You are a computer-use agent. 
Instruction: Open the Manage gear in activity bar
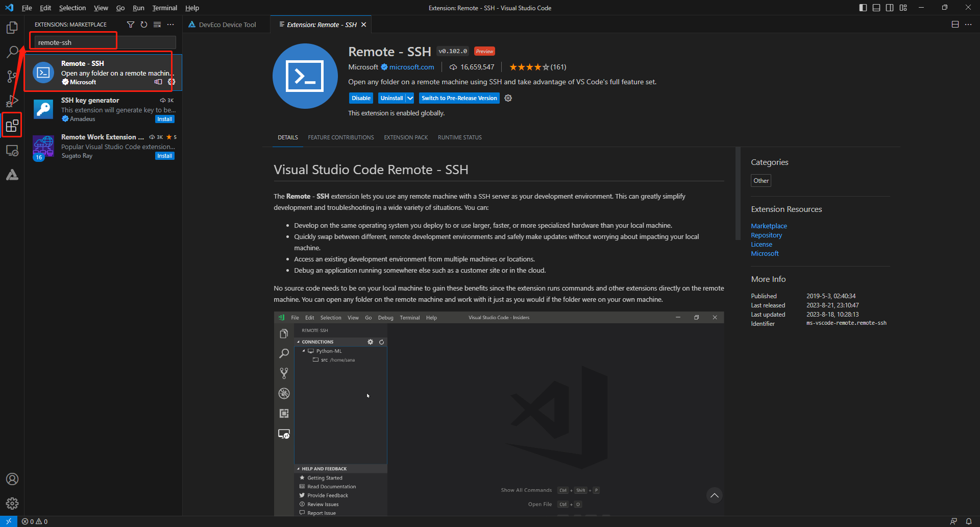click(12, 504)
